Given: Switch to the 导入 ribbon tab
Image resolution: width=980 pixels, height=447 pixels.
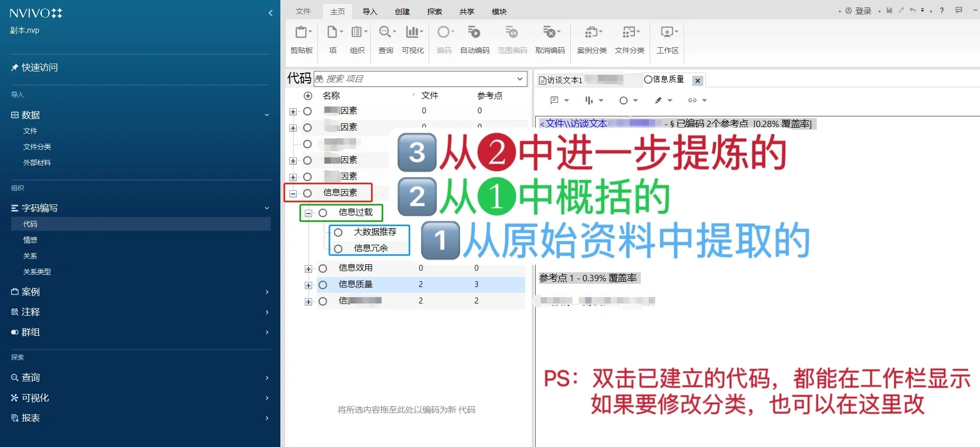Looking at the screenshot, I should 370,11.
